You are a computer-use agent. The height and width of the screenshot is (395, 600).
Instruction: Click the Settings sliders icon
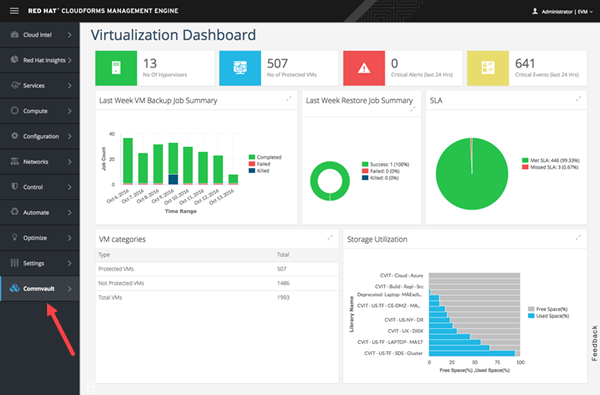coord(15,263)
